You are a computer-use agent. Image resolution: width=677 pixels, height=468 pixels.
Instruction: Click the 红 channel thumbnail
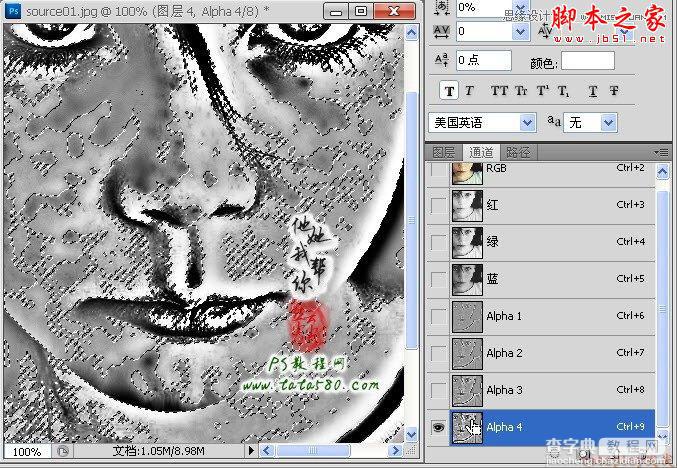tap(467, 206)
